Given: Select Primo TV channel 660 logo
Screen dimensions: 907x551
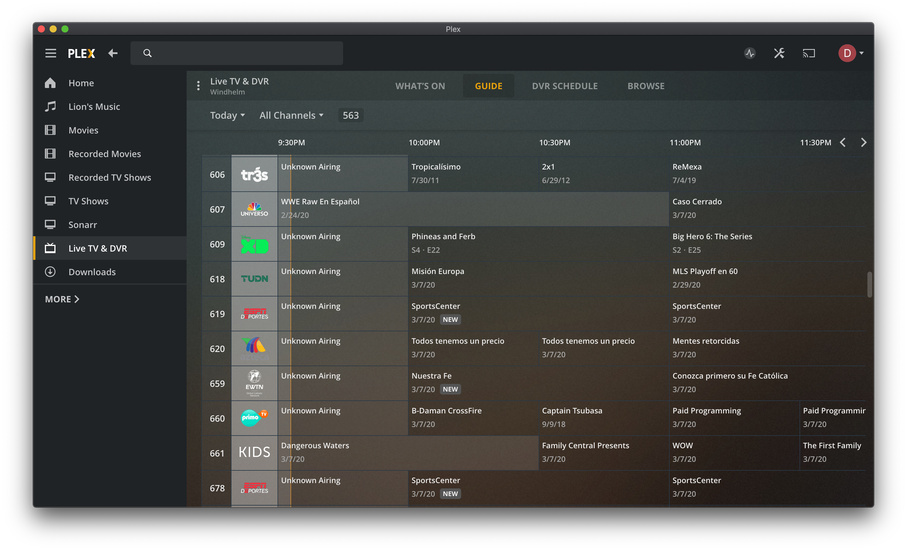Looking at the screenshot, I should tap(255, 418).
